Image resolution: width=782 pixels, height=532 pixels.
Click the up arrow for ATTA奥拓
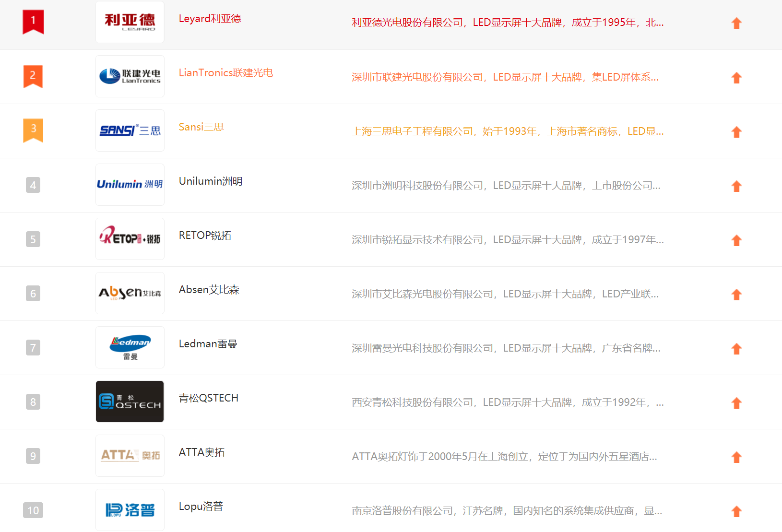pyautogui.click(x=736, y=457)
